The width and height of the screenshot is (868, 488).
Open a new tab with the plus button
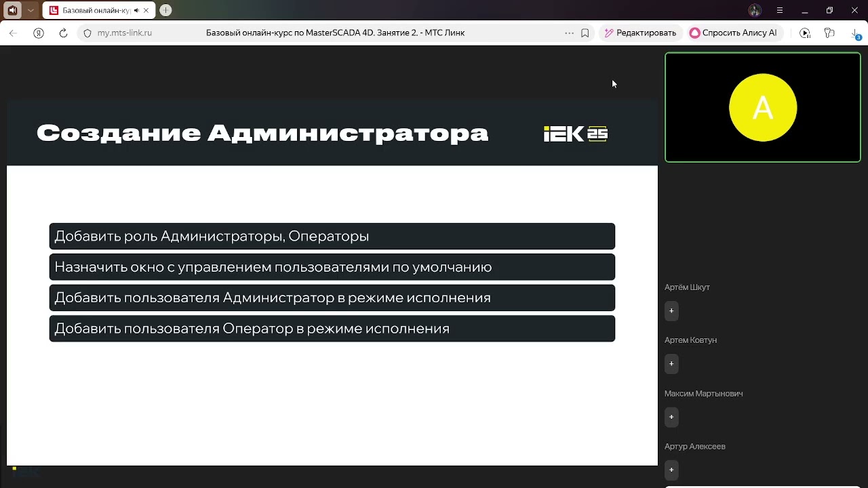click(x=165, y=10)
